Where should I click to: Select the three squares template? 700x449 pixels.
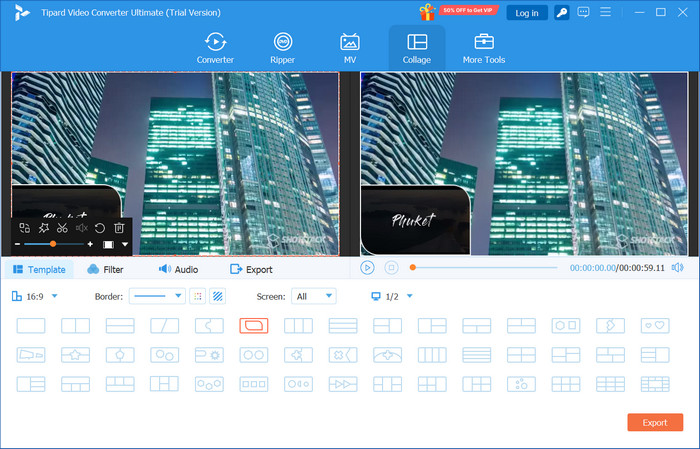254,384
